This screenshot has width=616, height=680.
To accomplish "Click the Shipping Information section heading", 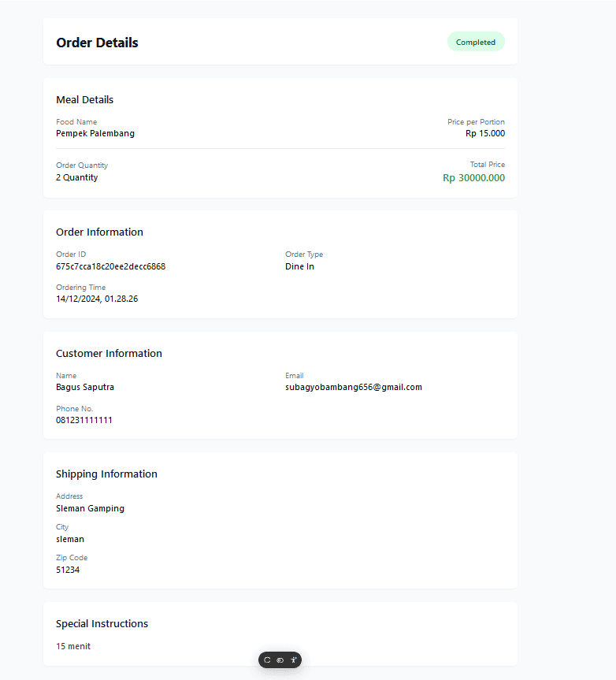I will click(106, 474).
